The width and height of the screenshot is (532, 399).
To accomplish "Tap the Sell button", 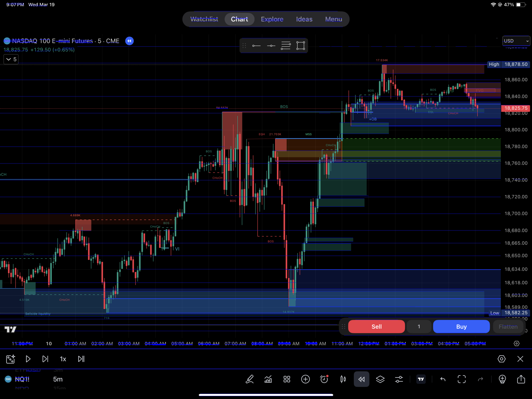I will point(376,327).
